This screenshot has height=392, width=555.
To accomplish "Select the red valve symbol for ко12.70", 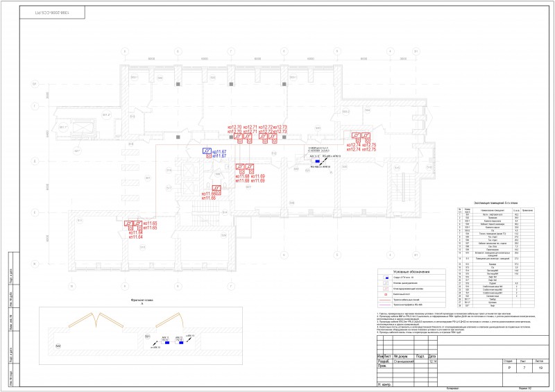I will [238, 136].
